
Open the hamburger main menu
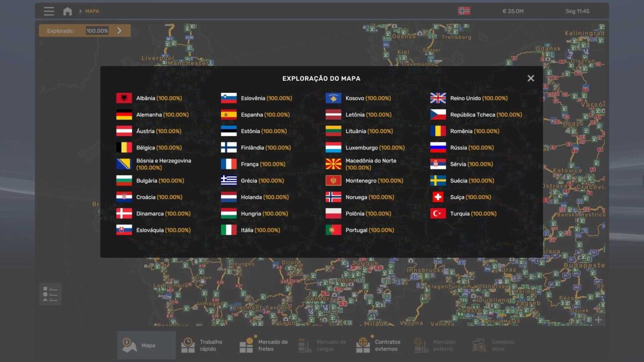click(x=49, y=11)
